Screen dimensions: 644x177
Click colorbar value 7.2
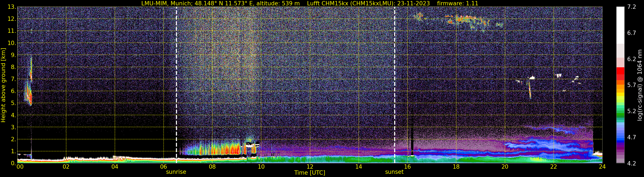632,7
